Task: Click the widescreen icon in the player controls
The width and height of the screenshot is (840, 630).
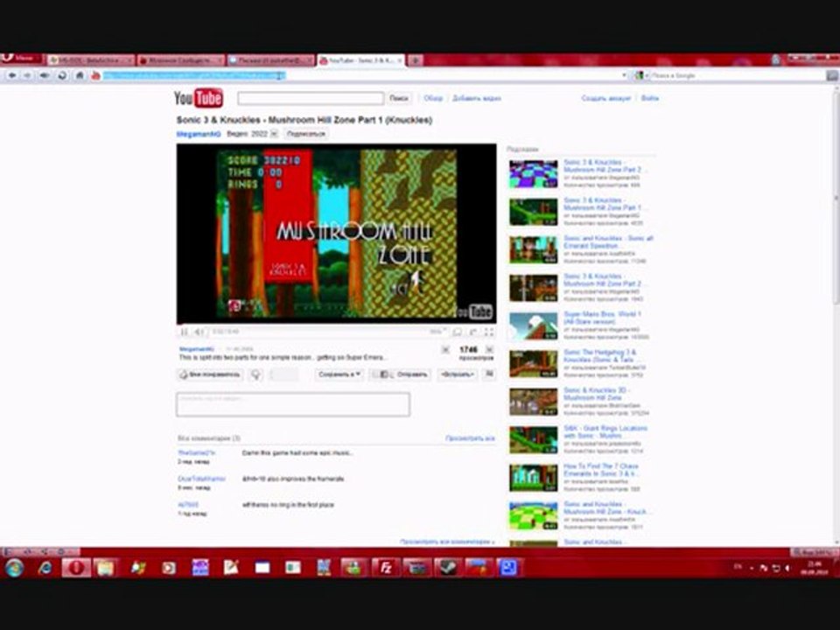Action: click(458, 332)
